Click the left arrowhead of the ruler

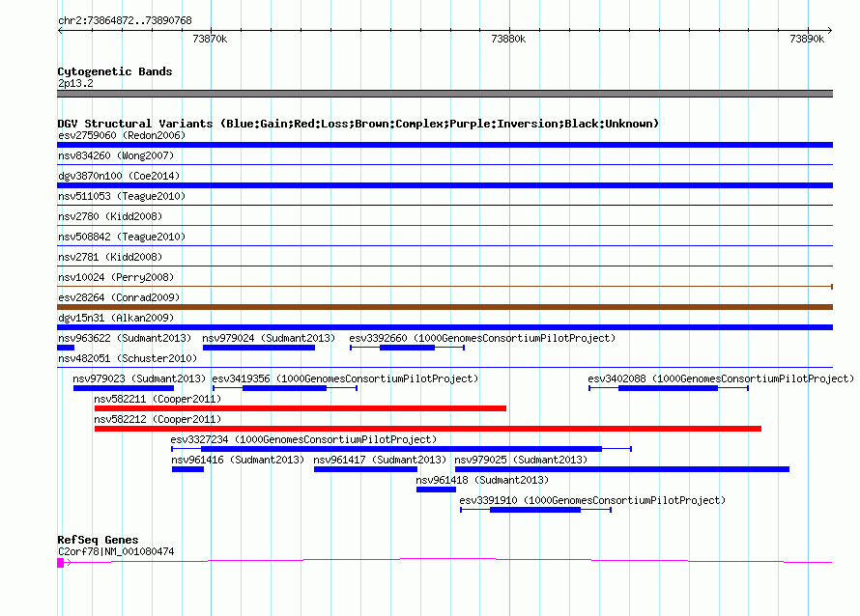point(60,31)
